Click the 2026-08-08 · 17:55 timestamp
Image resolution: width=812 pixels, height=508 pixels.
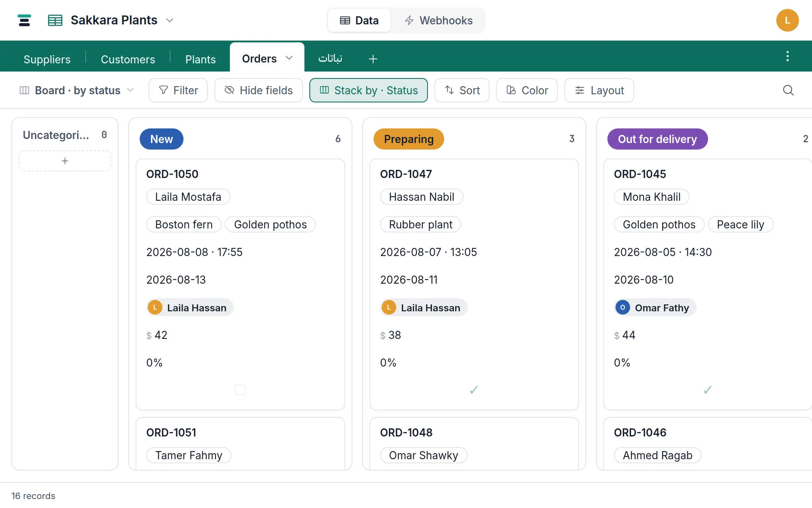[194, 252]
